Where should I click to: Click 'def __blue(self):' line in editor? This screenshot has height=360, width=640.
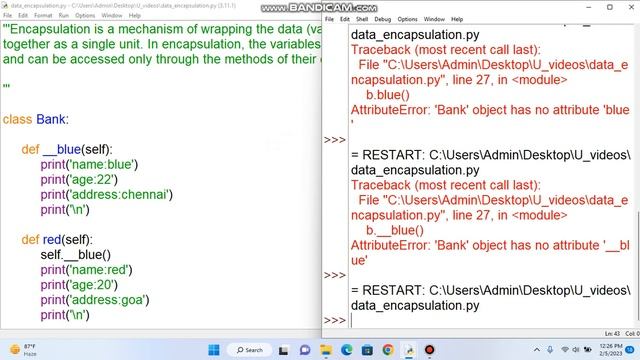coord(67,149)
